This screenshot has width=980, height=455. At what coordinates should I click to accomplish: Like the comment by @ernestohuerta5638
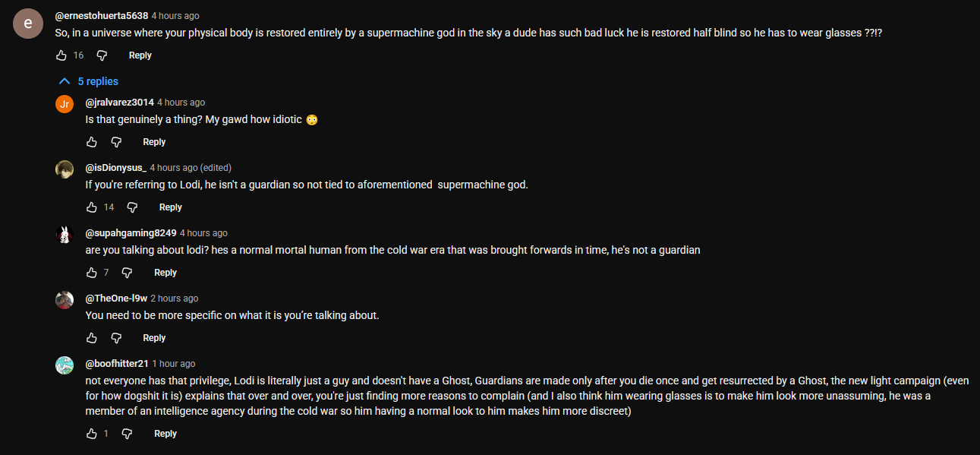(x=62, y=55)
